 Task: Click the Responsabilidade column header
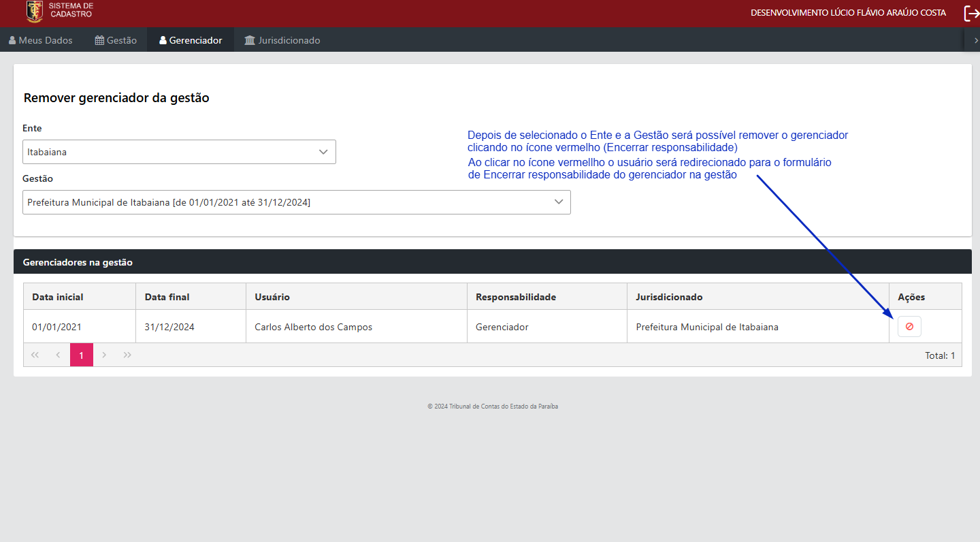point(547,297)
